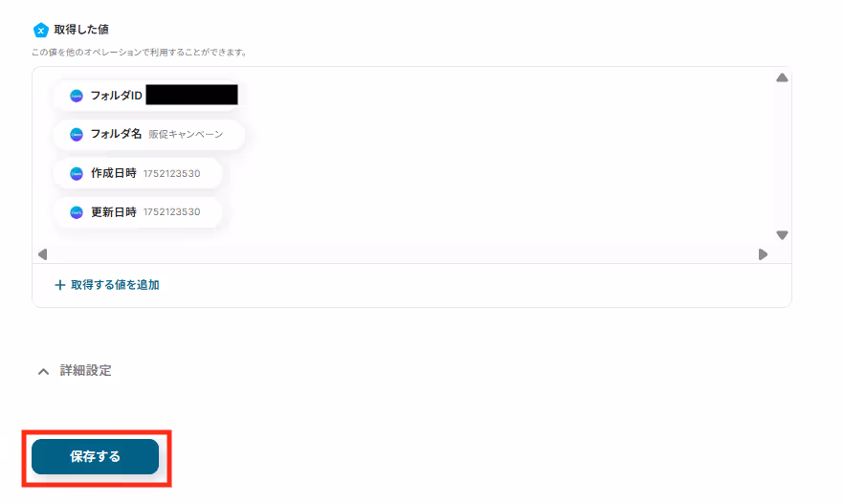Click the Canva icon beside 作成日時

[x=77, y=173]
